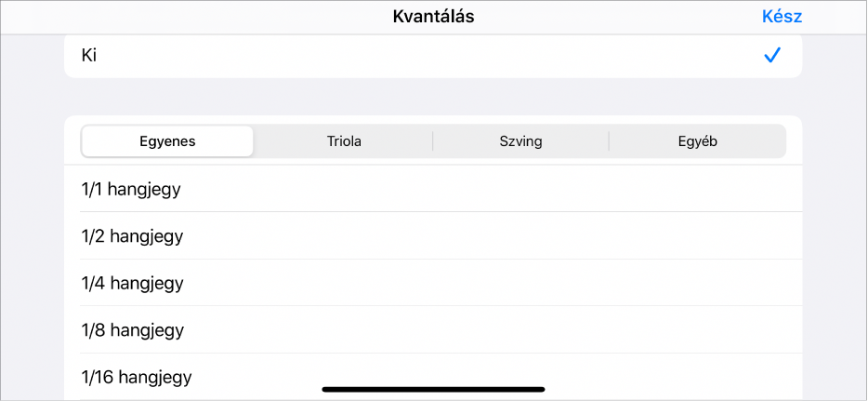Tap the Kész button
This screenshot has width=868, height=401.
coord(782,17)
